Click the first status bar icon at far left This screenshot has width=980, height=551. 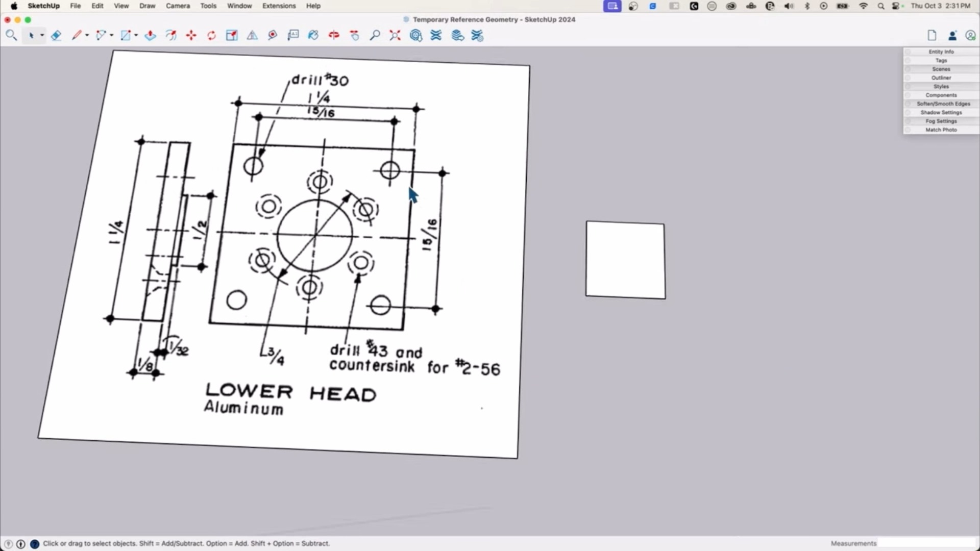pos(8,544)
